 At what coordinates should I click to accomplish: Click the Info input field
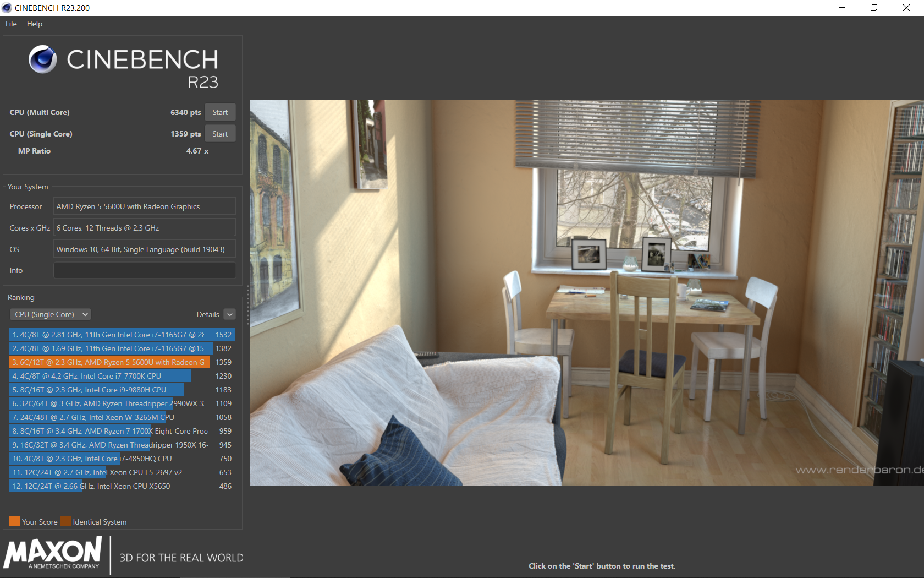tap(145, 270)
